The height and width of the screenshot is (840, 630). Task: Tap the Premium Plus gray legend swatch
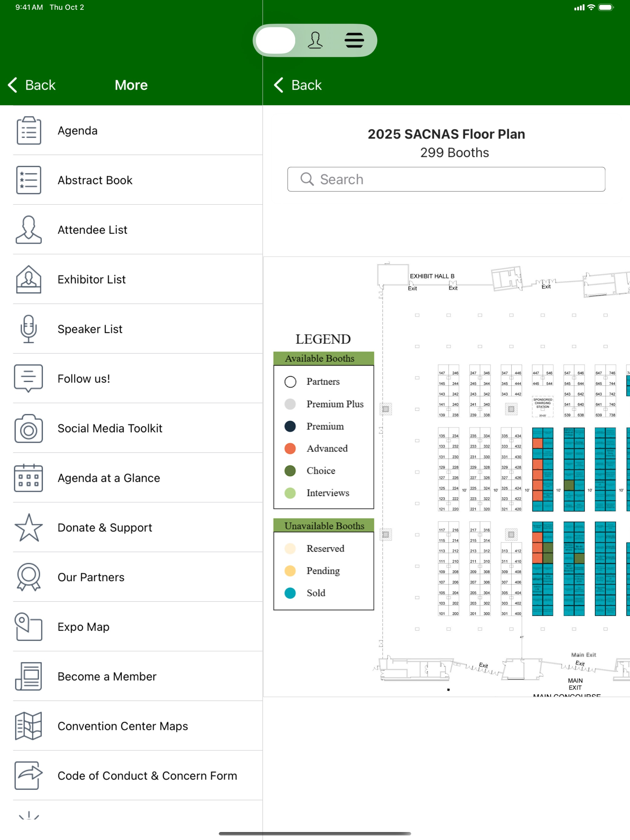[x=290, y=404]
